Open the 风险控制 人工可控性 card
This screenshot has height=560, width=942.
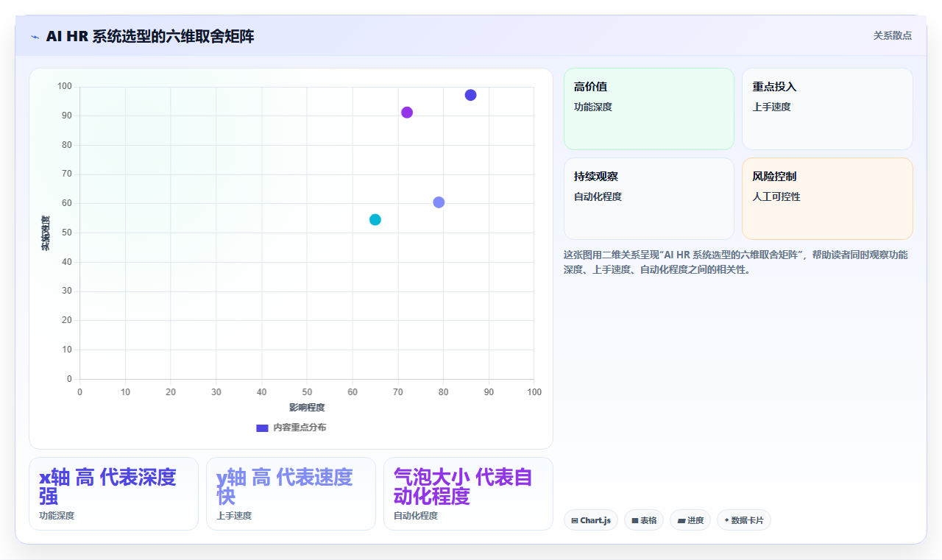[827, 199]
